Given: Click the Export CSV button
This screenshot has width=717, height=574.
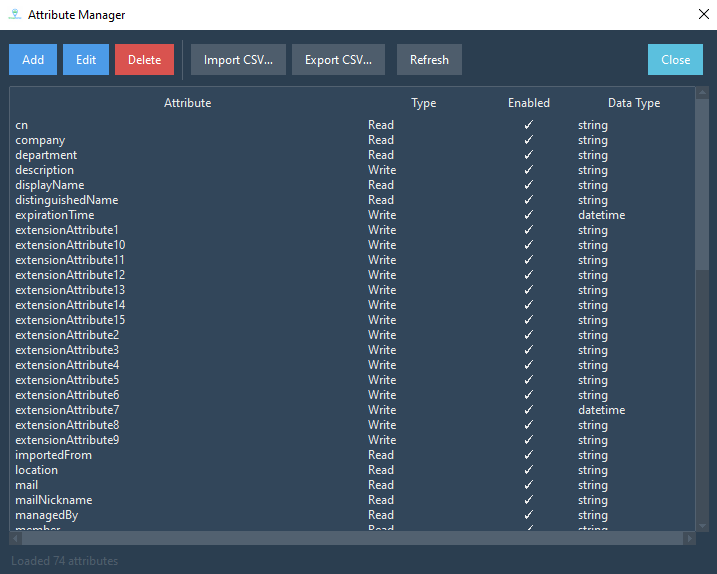Looking at the screenshot, I should click(x=338, y=60).
